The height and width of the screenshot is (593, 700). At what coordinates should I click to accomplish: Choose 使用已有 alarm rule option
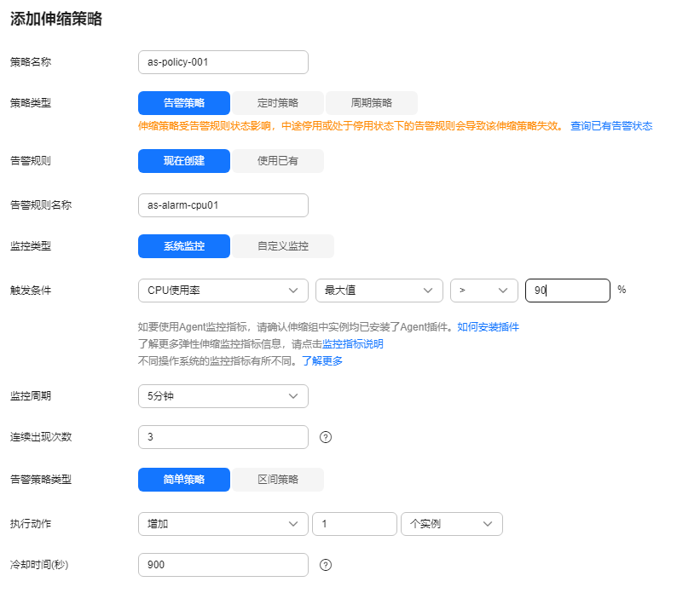pos(278,161)
